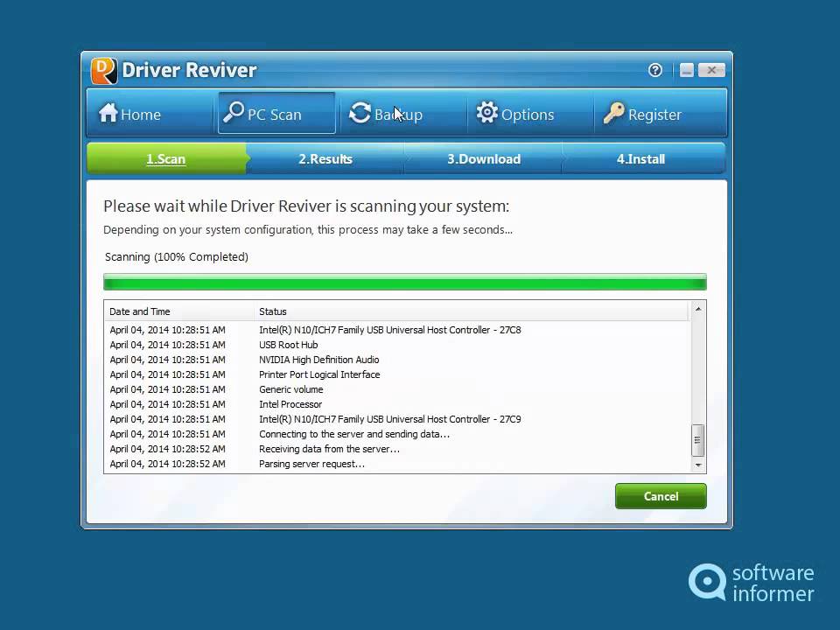The image size is (840, 630).
Task: Close the Driver Reviver window
Action: coord(711,70)
